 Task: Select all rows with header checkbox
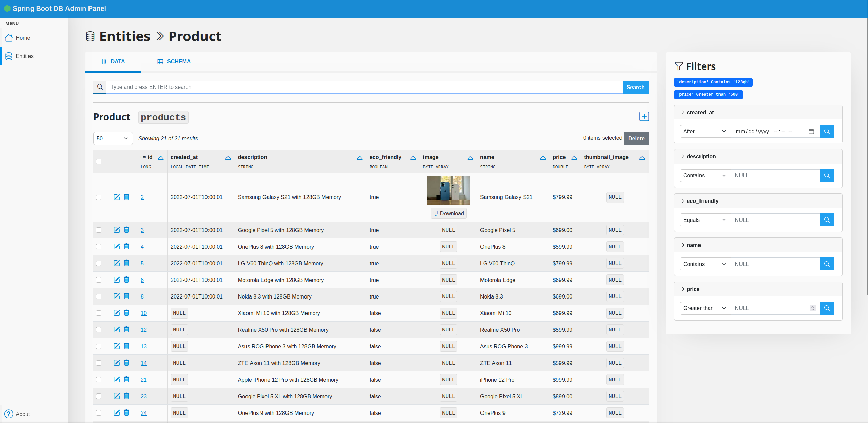click(99, 162)
